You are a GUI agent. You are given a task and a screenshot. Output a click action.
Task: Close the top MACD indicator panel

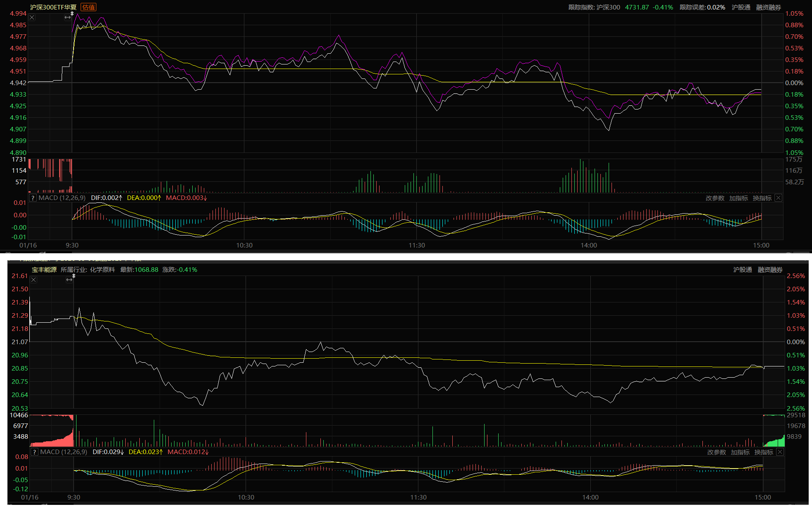coord(778,198)
